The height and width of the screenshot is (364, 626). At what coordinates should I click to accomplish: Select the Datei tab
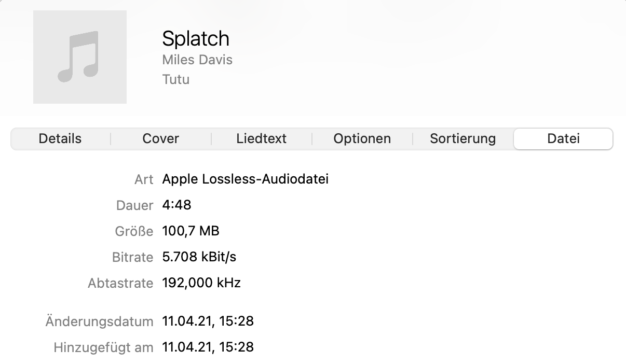point(564,139)
